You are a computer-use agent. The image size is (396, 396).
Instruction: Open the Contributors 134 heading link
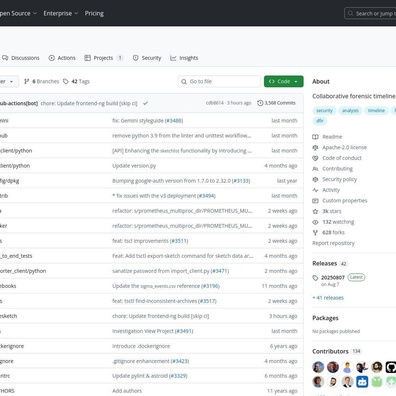pos(337,351)
